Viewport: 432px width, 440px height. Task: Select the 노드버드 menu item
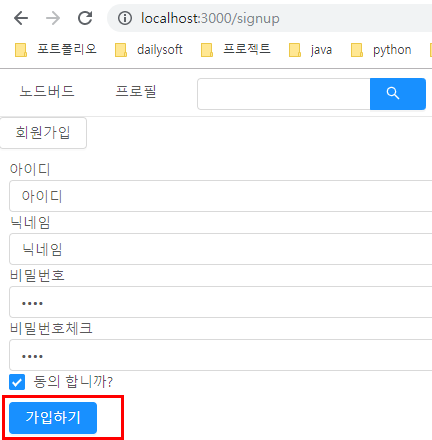(47, 92)
